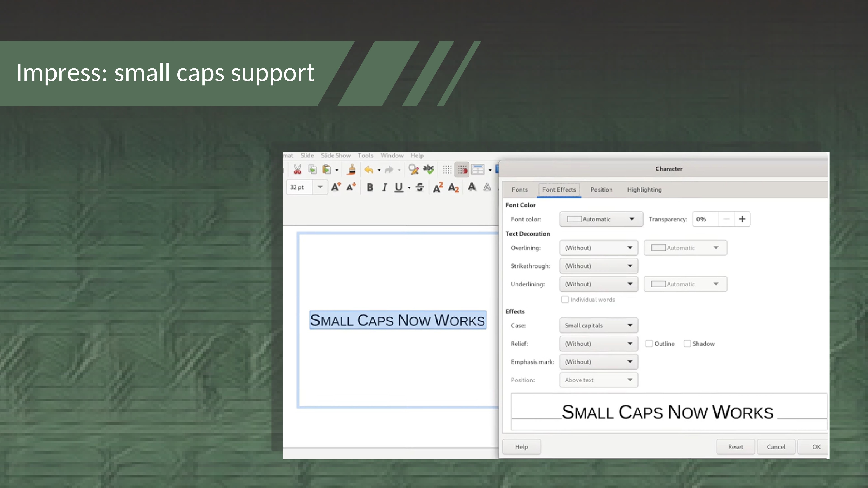Viewport: 868px width, 488px height.
Task: Switch to the Position tab
Action: (601, 190)
